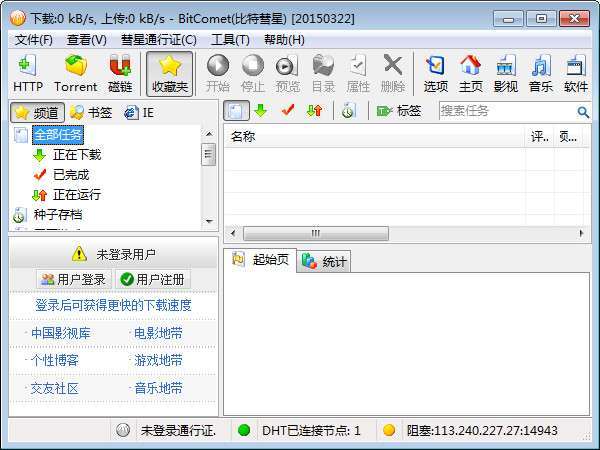Click the grey passport status icon
Screen dimensions: 600x450
123,430
